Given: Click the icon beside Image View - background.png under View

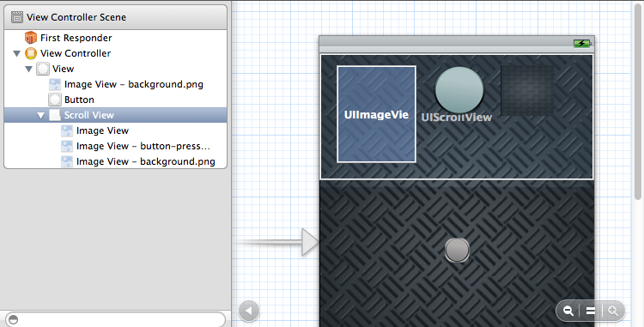Looking at the screenshot, I should [x=55, y=84].
